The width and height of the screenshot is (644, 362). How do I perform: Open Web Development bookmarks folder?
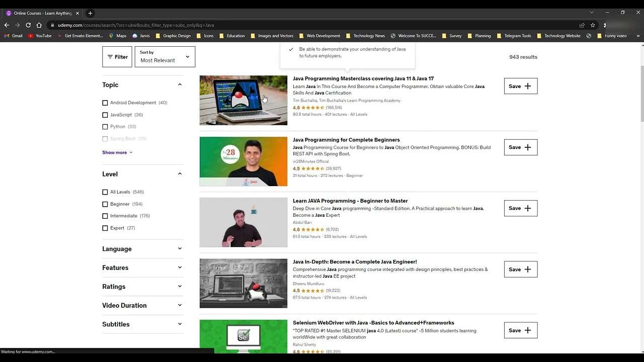coord(319,36)
